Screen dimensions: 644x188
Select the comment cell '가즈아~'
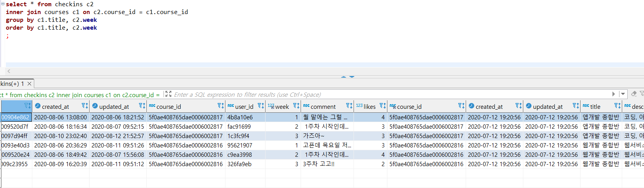327,136
